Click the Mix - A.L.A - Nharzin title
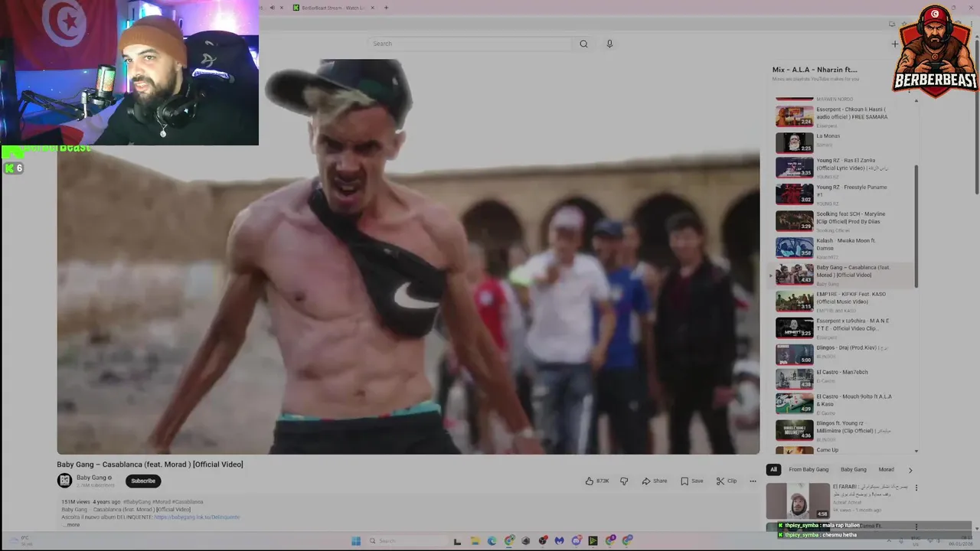980x551 pixels. click(x=815, y=70)
